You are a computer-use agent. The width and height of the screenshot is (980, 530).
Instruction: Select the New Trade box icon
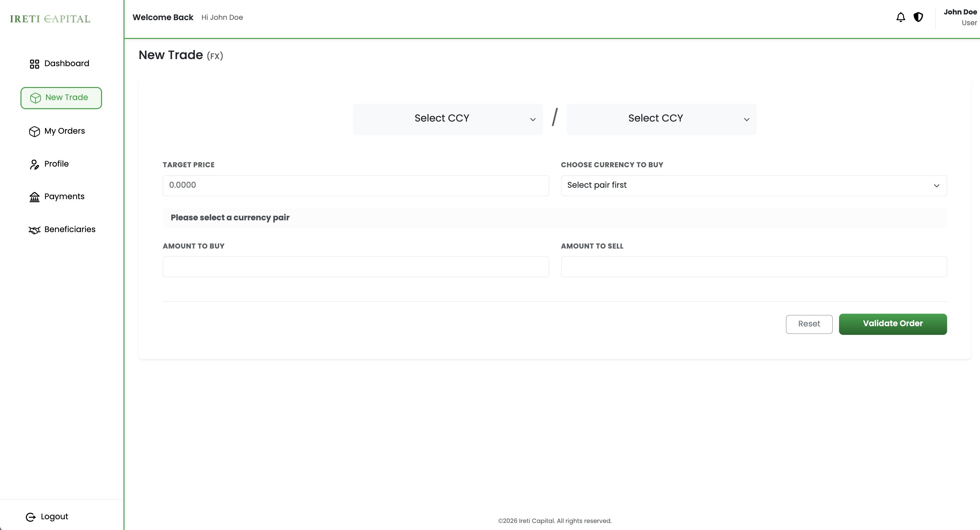(35, 98)
